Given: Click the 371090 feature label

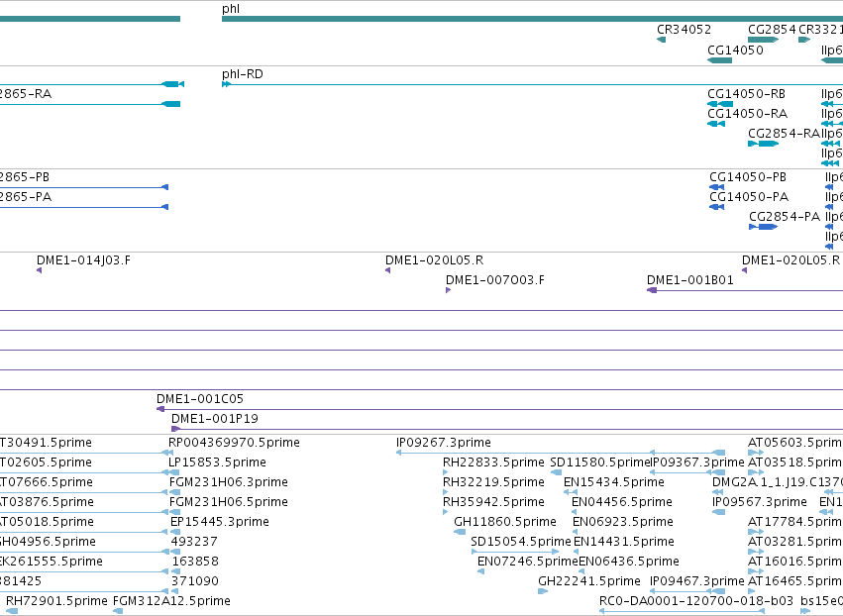Looking at the screenshot, I should (x=194, y=581).
